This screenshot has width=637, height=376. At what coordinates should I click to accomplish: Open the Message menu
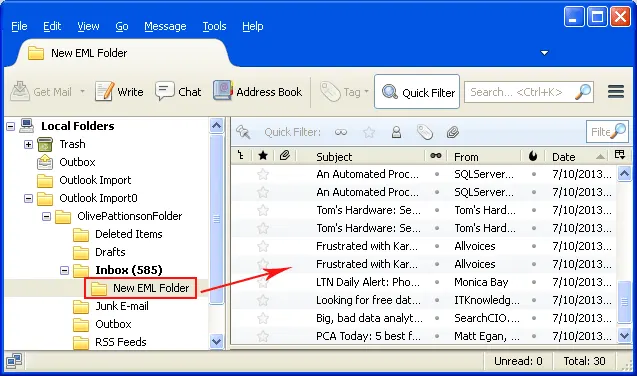pos(165,26)
